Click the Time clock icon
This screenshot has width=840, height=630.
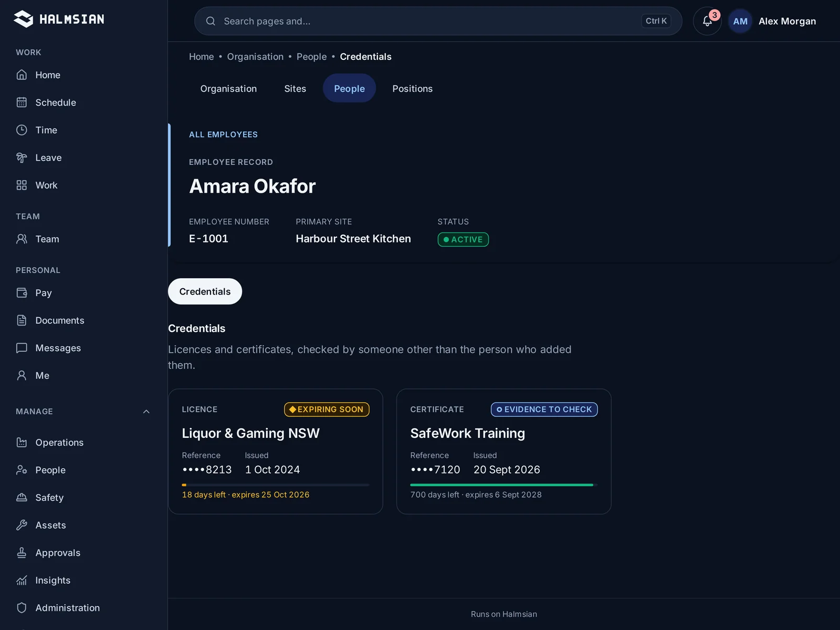(22, 130)
